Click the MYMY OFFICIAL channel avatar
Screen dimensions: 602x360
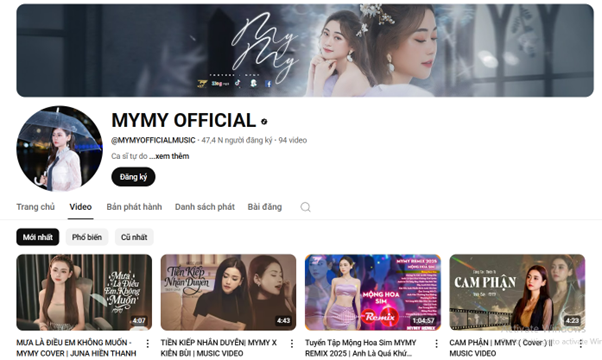click(59, 149)
